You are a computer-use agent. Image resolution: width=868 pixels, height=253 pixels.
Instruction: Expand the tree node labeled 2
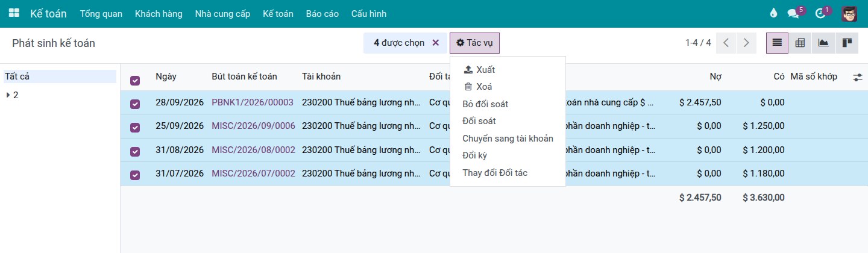[x=8, y=95]
